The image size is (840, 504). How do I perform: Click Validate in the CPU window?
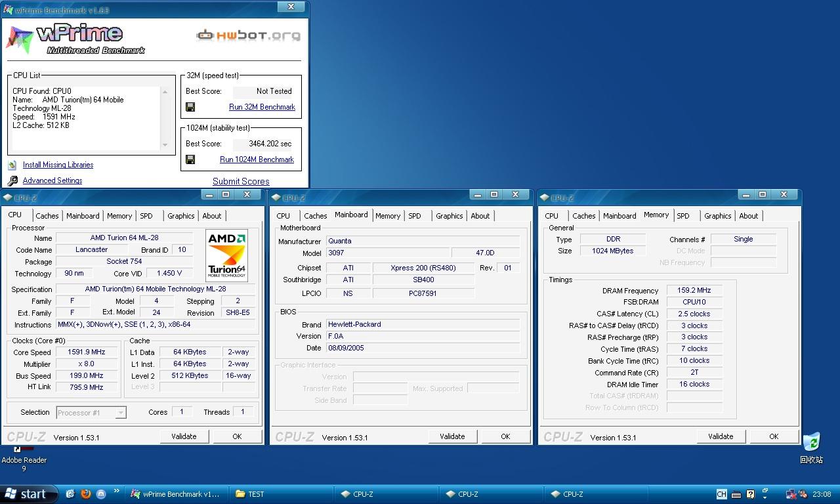click(184, 436)
